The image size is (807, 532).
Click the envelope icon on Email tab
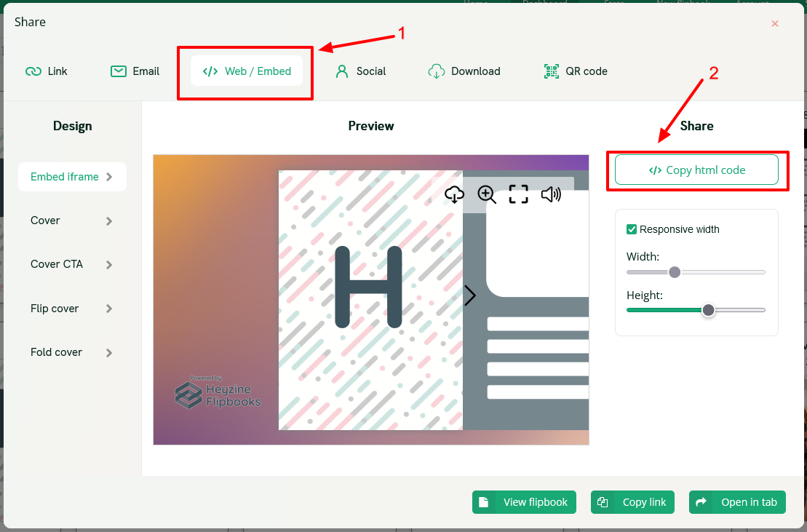[x=119, y=71]
